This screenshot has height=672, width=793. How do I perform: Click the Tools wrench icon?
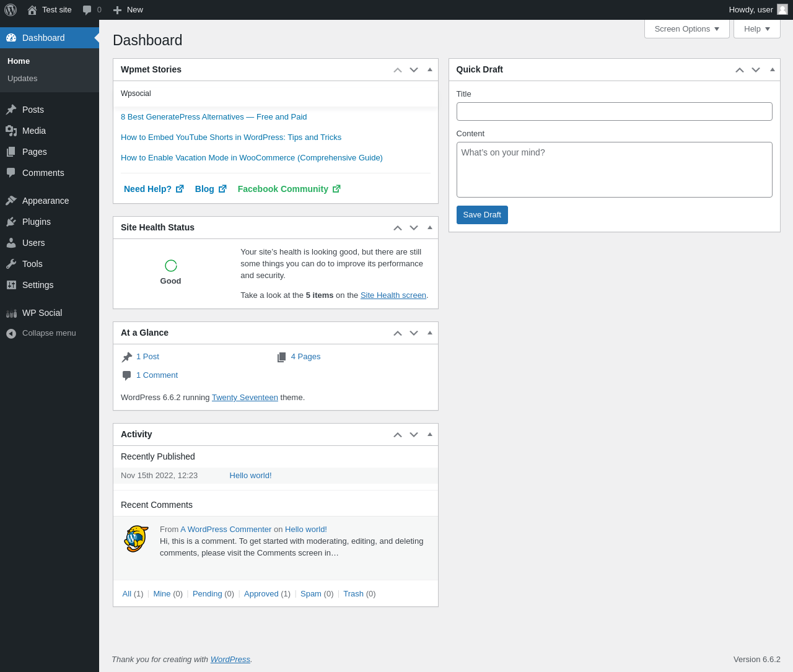[x=11, y=264]
